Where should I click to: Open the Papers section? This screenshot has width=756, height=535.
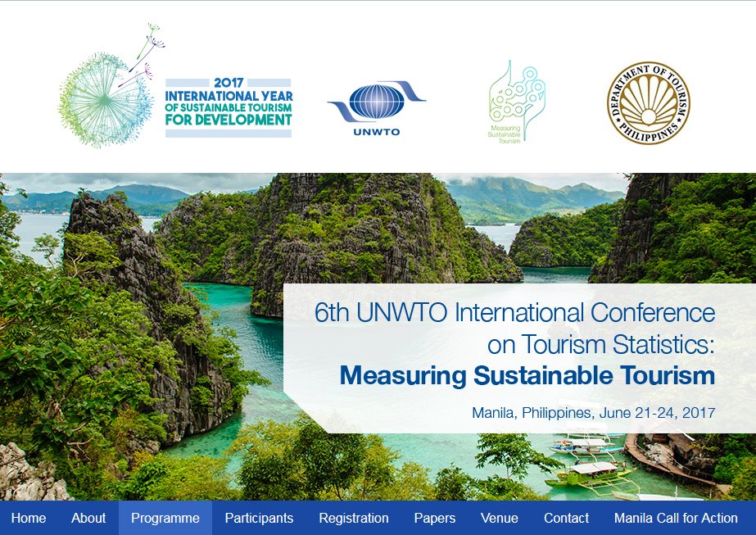(434, 518)
